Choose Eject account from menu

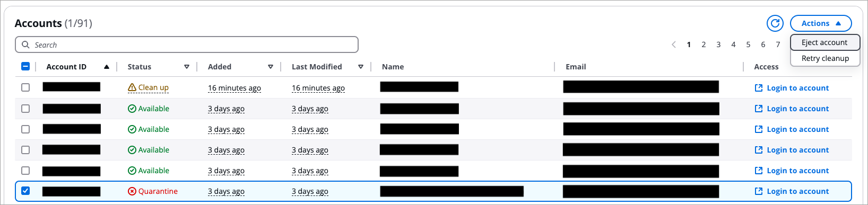tap(824, 42)
